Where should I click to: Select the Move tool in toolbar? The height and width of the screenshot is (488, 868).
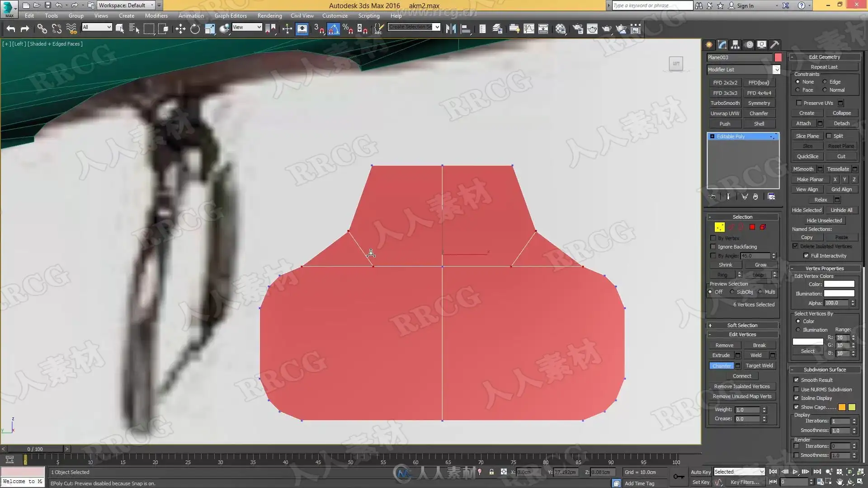click(180, 29)
